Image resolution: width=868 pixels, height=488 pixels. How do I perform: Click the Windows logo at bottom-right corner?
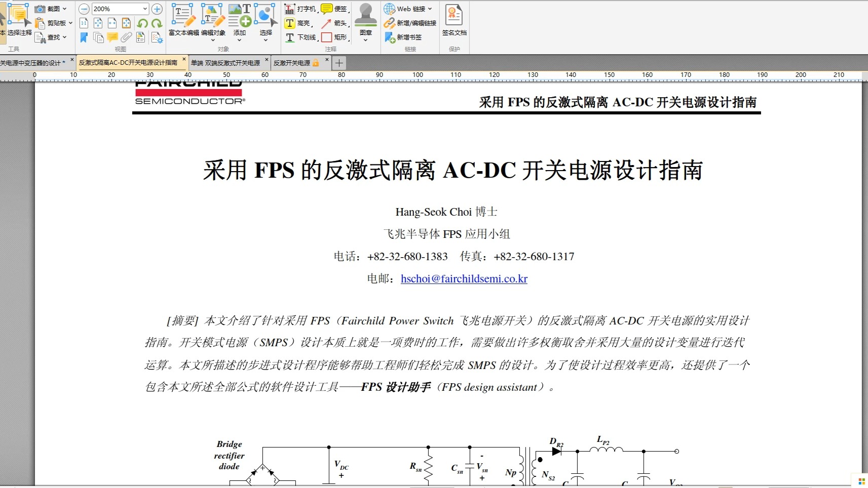[861, 481]
